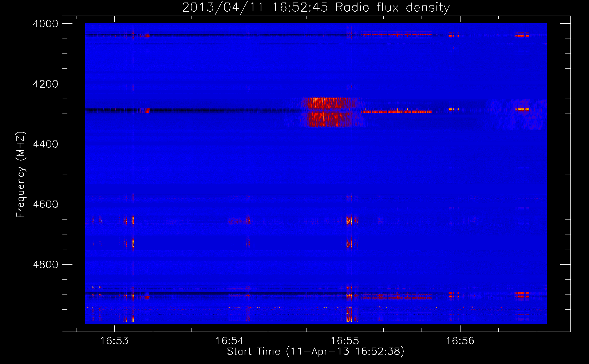Click the 16:56 time tick label
The width and height of the screenshot is (589, 364).
pyautogui.click(x=460, y=341)
